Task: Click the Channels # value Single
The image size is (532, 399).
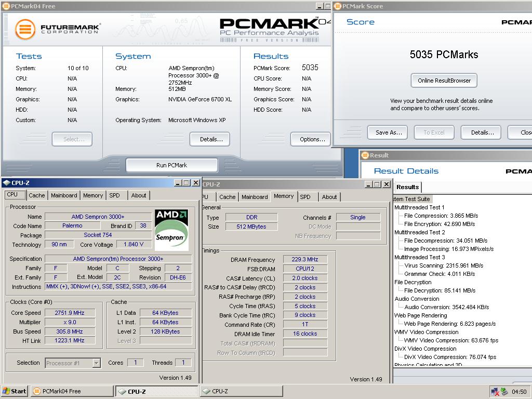Action: click(358, 217)
